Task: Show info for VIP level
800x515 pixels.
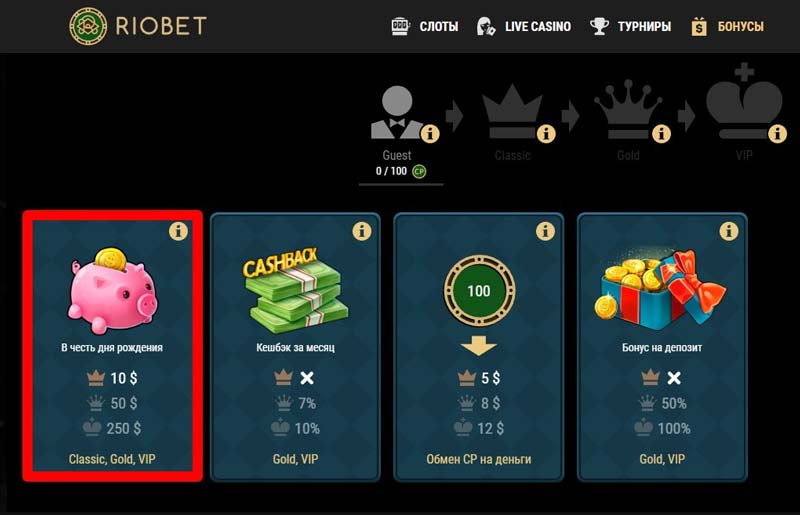Action: pyautogui.click(x=777, y=134)
